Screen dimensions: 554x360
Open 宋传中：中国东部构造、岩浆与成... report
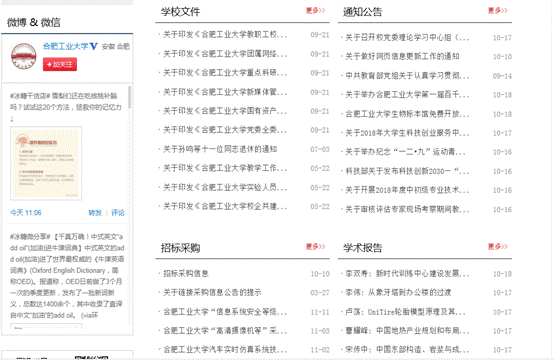point(407,350)
